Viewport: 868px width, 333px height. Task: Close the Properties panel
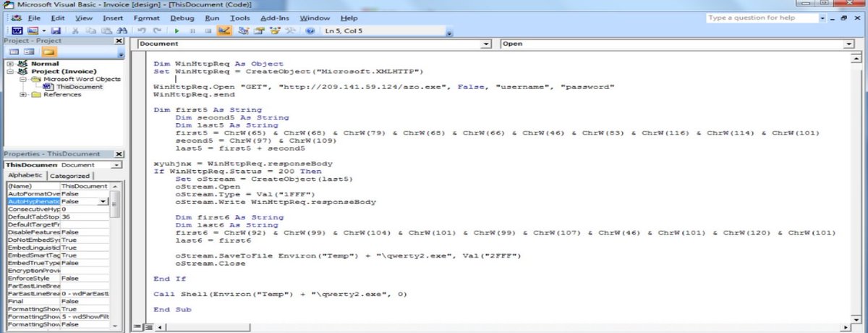[119, 155]
